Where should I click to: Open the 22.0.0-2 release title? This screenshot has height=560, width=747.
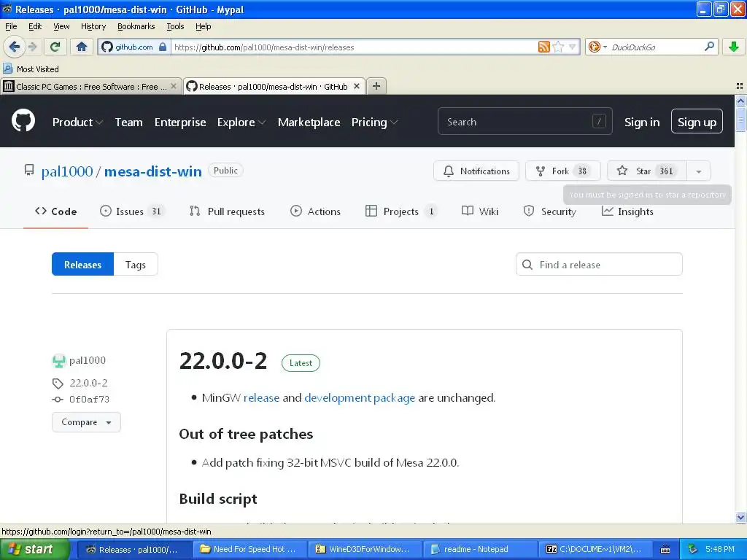[x=223, y=361]
